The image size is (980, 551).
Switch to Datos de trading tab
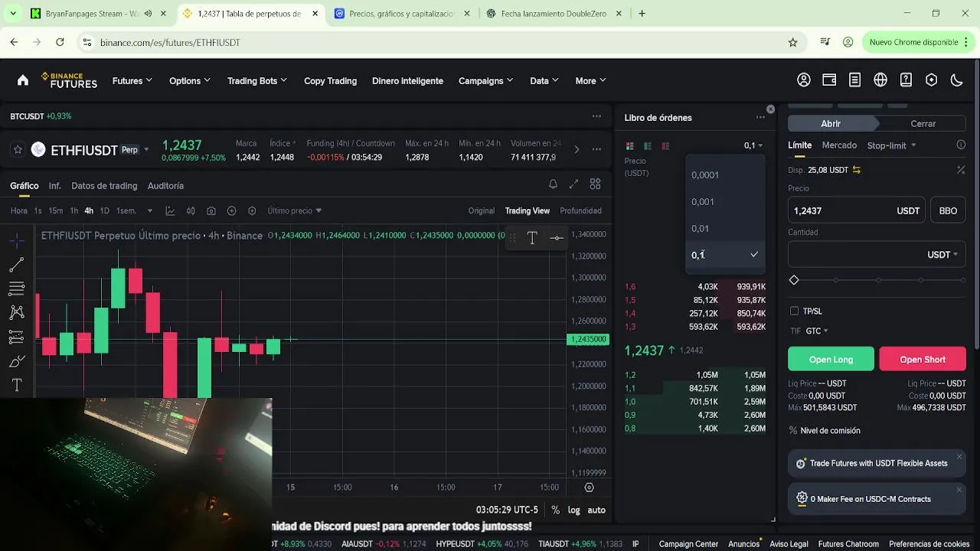[x=104, y=185]
